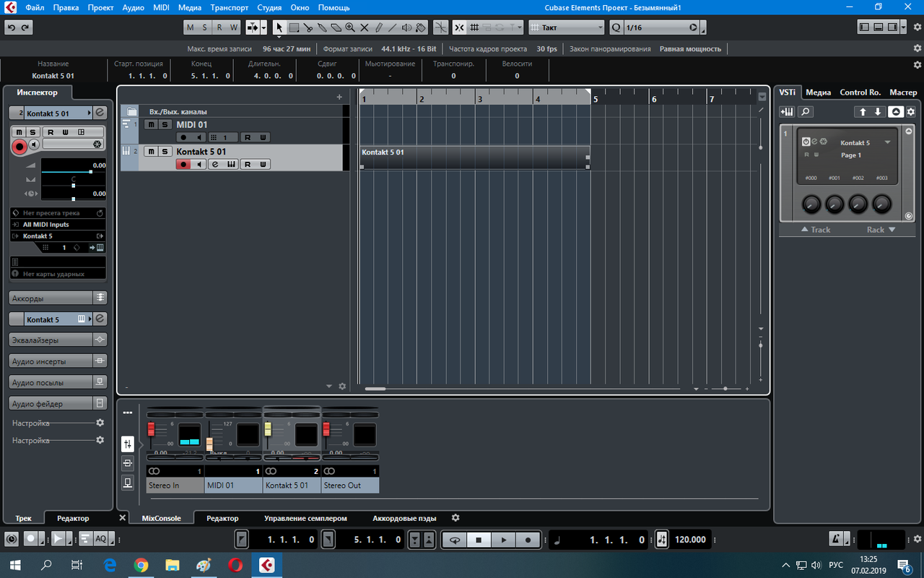
Task: Select the Glue tool
Action: pyautogui.click(x=322, y=27)
